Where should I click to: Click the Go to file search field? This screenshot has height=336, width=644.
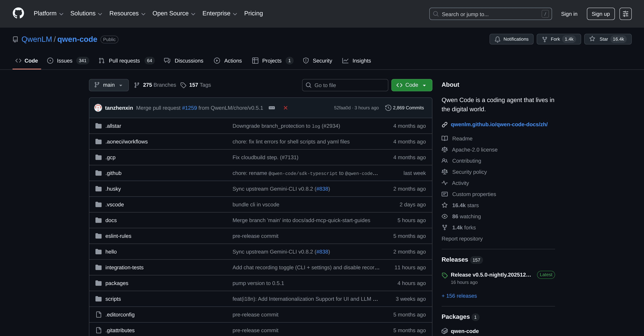coord(345,85)
